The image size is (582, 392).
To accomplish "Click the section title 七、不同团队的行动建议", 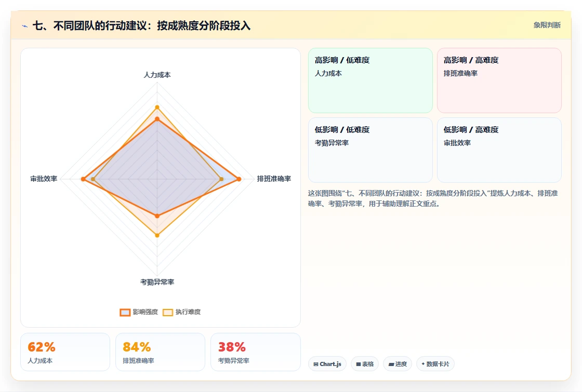I will click(x=141, y=25).
